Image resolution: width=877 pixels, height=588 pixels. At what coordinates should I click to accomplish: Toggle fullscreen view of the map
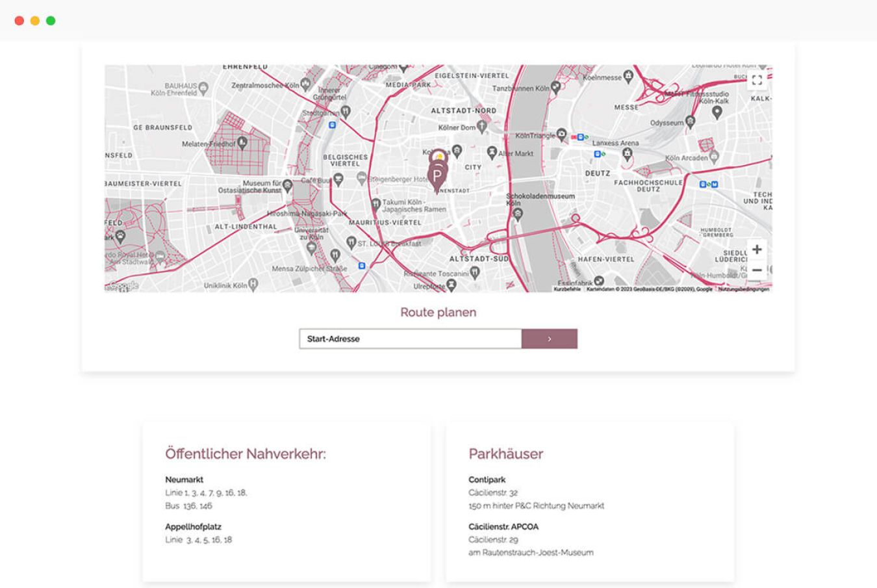[x=757, y=81]
